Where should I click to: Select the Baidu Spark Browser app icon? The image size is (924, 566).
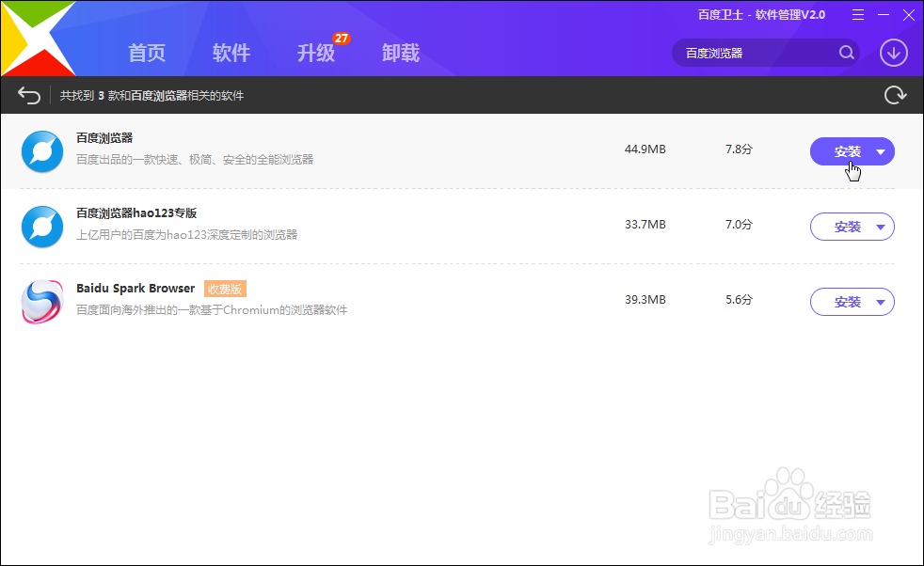[41, 302]
